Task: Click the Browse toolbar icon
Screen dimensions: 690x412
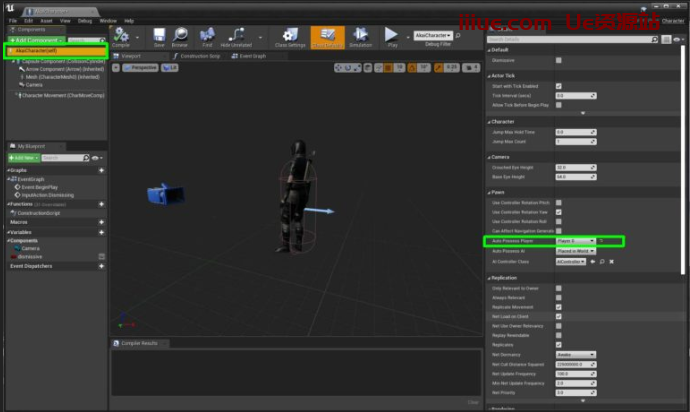Action: pos(180,38)
